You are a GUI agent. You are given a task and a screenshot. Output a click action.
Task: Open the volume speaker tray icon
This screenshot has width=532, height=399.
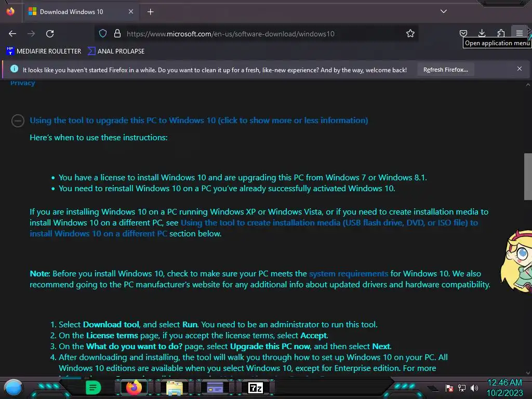pyautogui.click(x=474, y=388)
